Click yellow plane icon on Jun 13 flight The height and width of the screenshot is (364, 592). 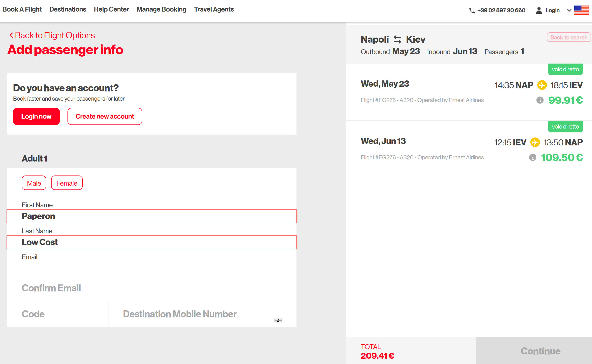[x=535, y=142]
